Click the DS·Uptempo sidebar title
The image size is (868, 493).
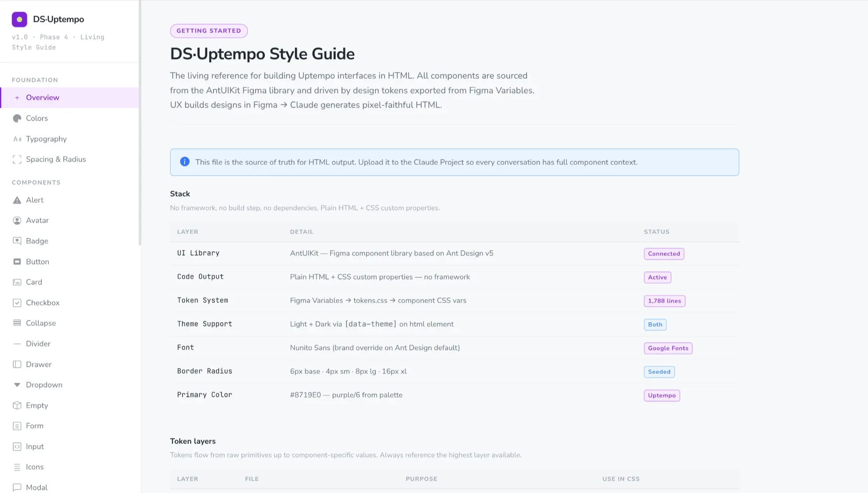(x=58, y=19)
